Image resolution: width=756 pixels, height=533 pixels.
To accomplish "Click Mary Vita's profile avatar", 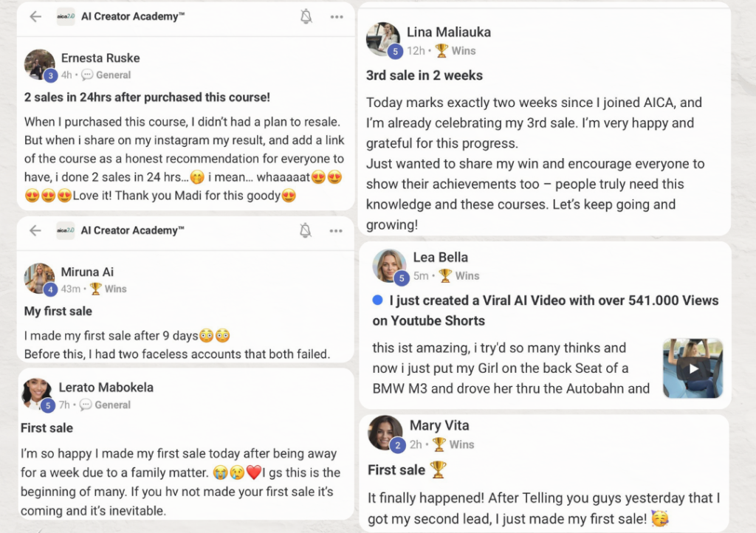I will tap(385, 433).
